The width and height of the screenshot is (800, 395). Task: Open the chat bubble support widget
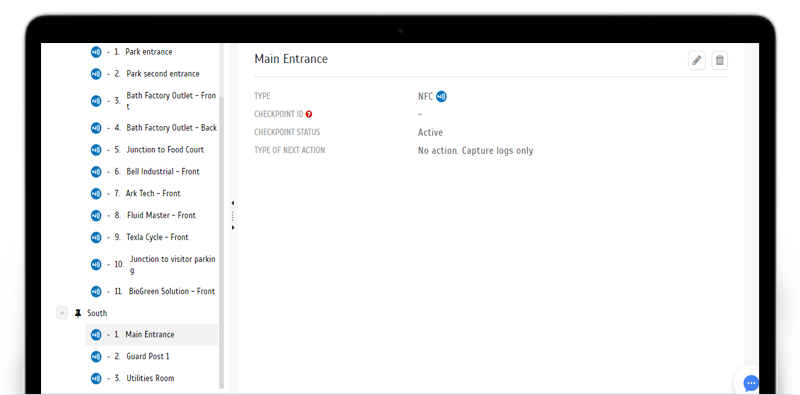751,383
